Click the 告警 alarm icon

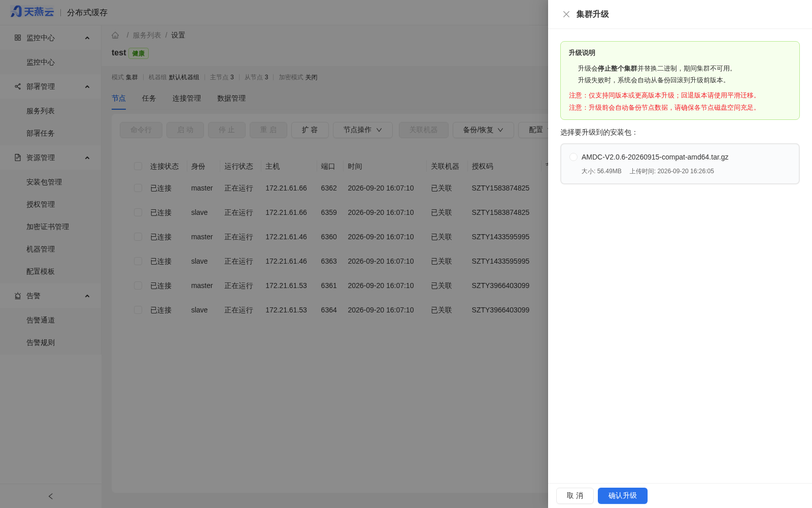point(18,296)
